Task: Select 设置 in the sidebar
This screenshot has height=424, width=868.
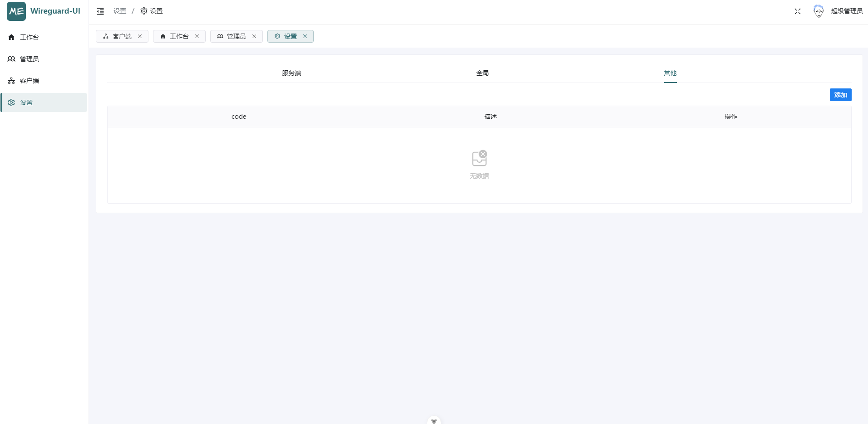Action: [x=26, y=102]
